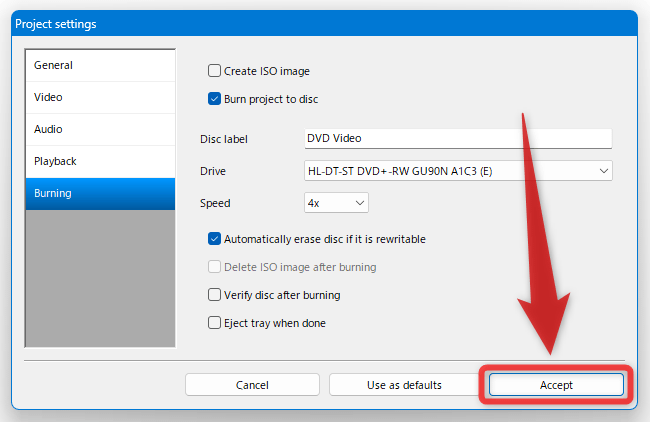Open the Video settings tab
The image size is (650, 422).
[100, 97]
